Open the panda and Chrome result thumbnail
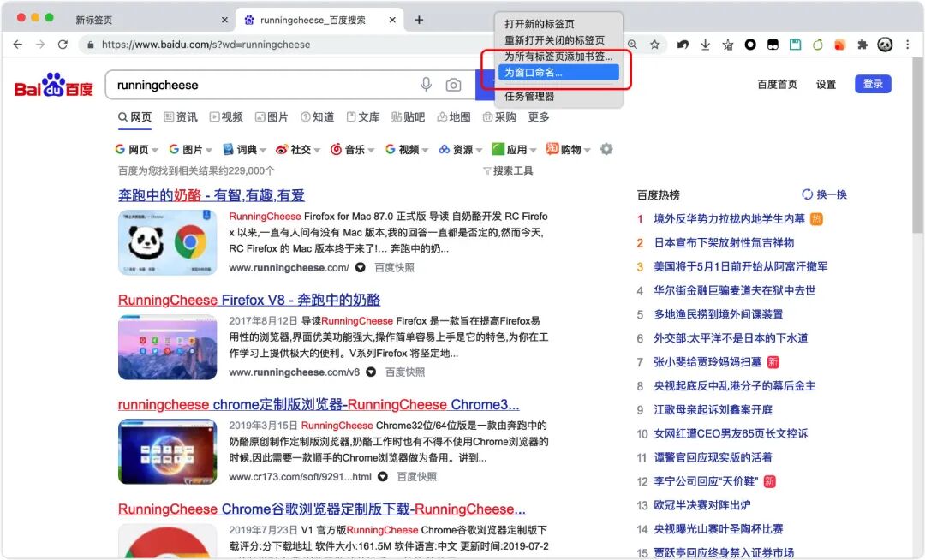 (x=168, y=242)
